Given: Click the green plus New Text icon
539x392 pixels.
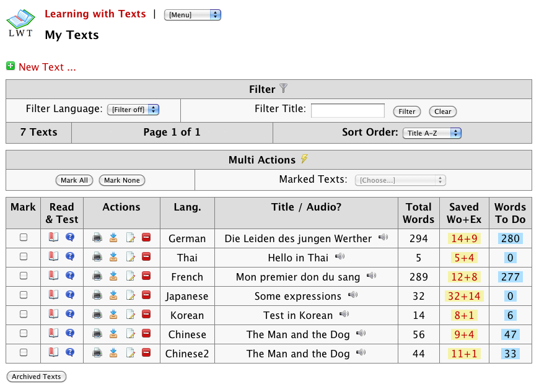Looking at the screenshot, I should (11, 66).
